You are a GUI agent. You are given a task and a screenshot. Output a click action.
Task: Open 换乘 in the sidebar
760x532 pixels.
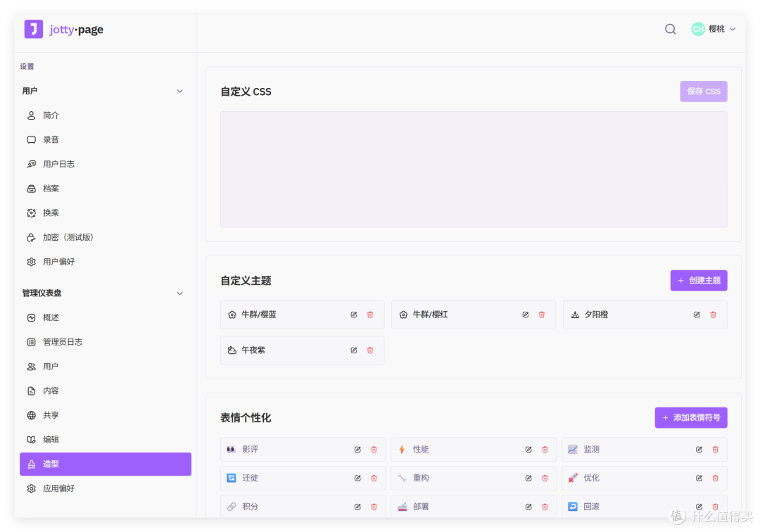pyautogui.click(x=105, y=213)
